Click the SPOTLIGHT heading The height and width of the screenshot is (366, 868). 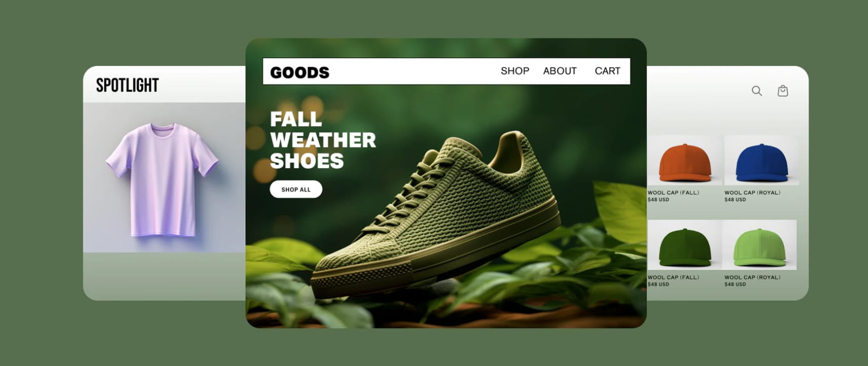point(128,85)
